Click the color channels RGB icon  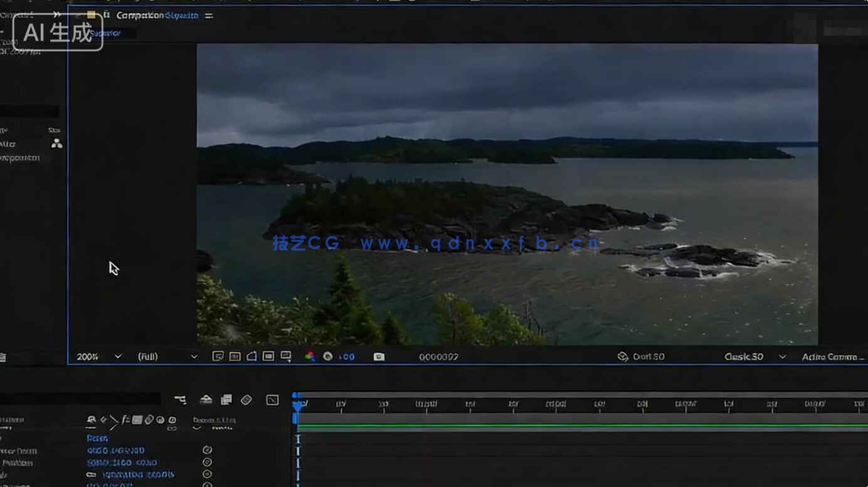coord(310,356)
